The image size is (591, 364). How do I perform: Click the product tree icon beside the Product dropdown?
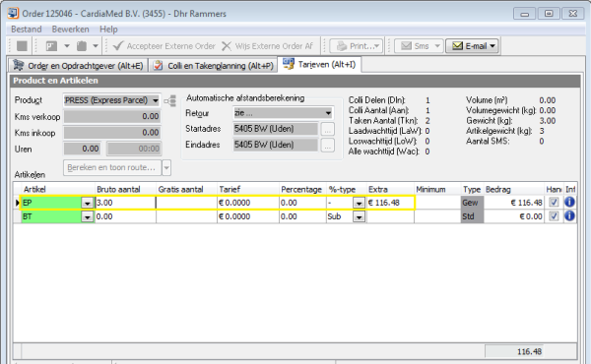click(x=170, y=100)
